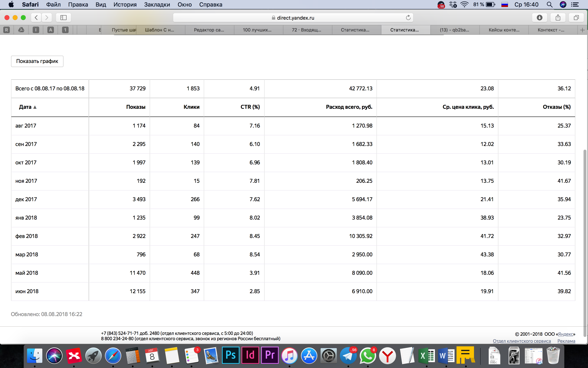Switch to 100 лучших... tab
Screen dimensions: 588x368
point(258,30)
